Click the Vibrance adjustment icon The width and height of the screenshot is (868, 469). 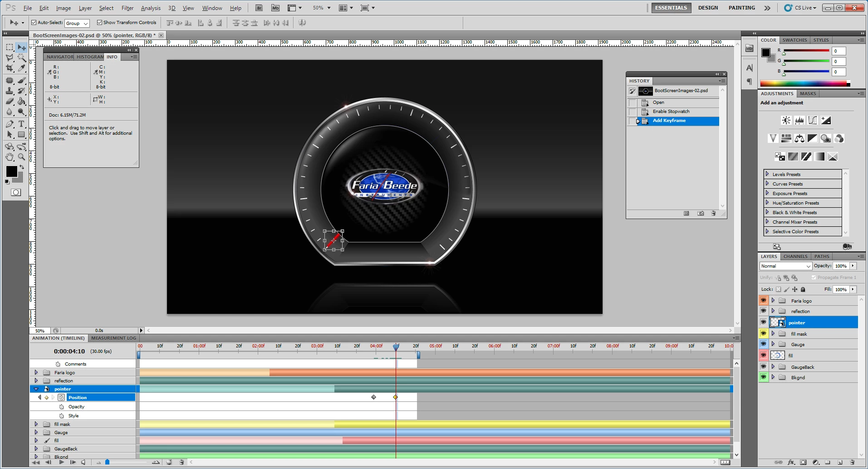coord(773,138)
